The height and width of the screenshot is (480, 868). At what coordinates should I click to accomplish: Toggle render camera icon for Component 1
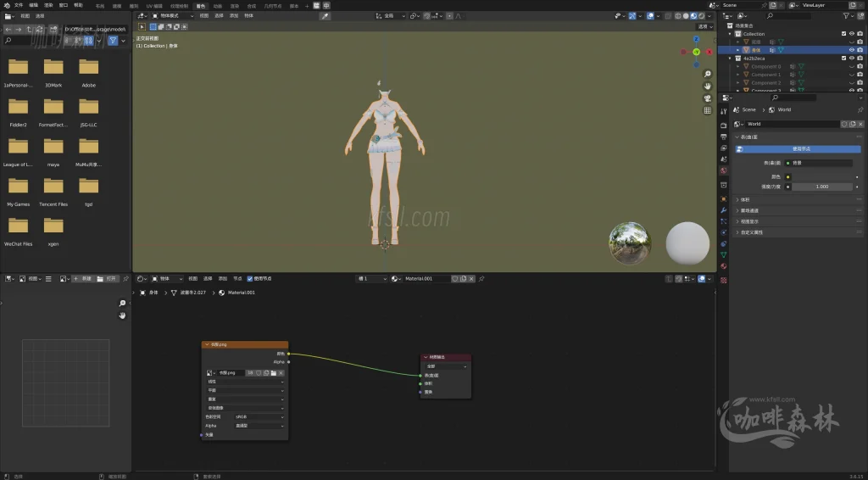[x=860, y=75]
